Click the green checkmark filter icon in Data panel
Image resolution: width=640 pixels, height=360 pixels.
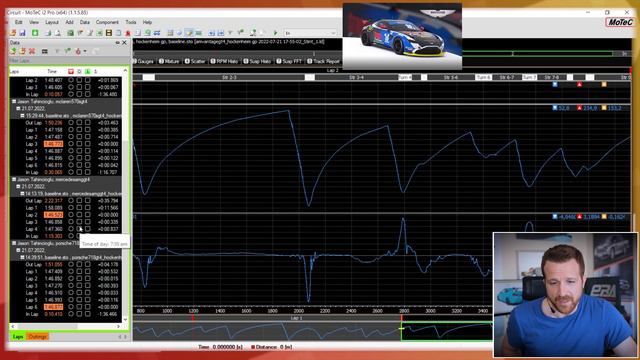[x=68, y=51]
